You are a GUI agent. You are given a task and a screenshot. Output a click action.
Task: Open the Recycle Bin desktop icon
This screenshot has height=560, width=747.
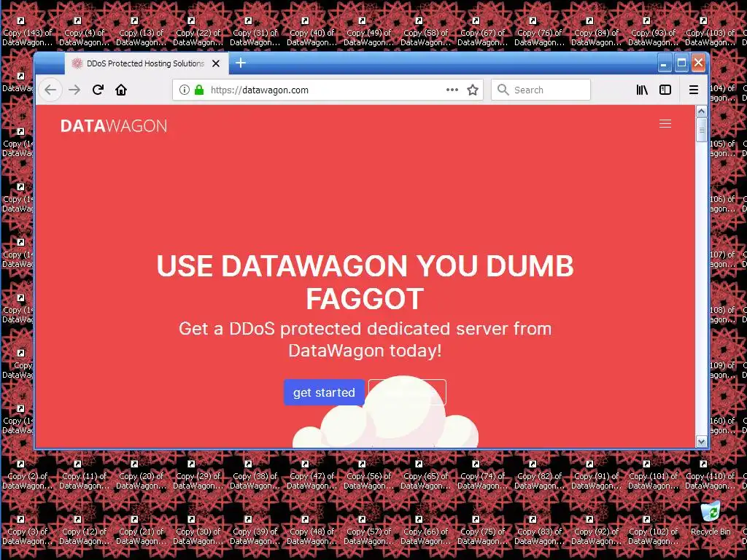click(x=711, y=518)
